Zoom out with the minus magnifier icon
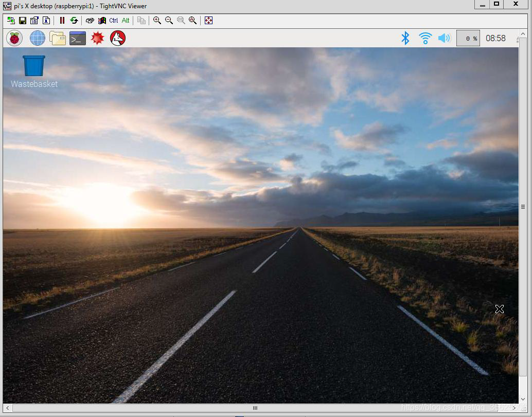 click(169, 21)
